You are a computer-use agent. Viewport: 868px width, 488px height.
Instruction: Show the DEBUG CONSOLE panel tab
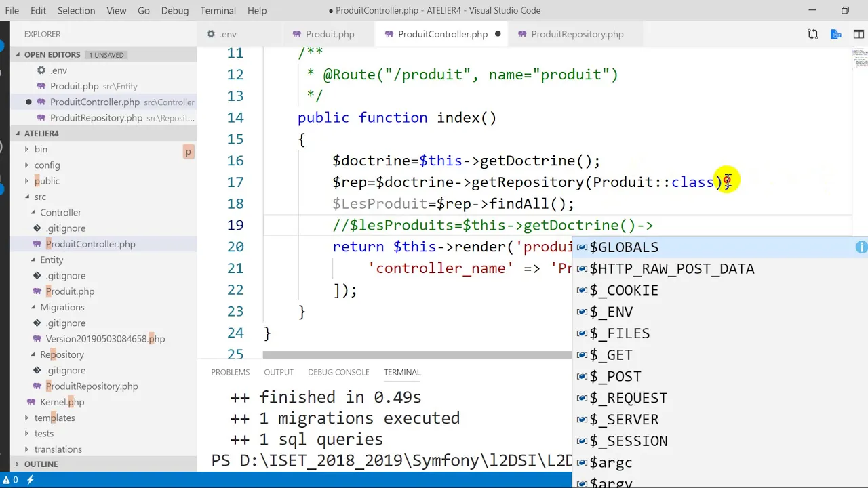(x=338, y=372)
